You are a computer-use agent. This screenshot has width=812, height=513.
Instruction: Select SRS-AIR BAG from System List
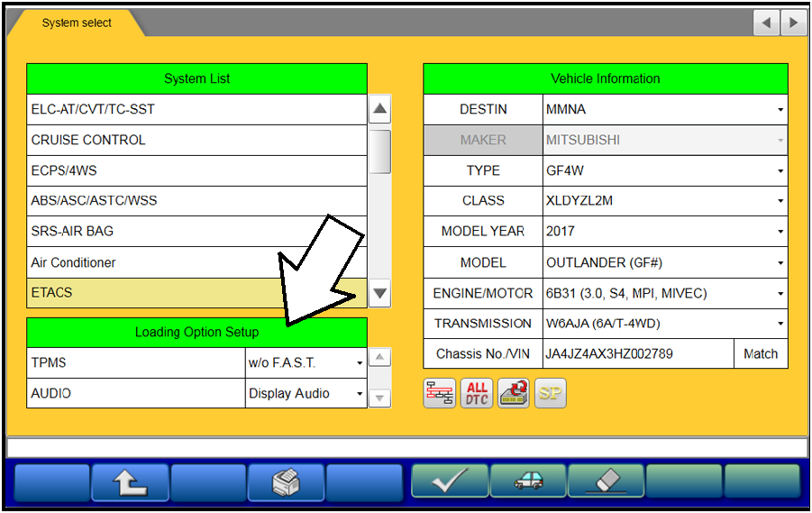point(196,232)
